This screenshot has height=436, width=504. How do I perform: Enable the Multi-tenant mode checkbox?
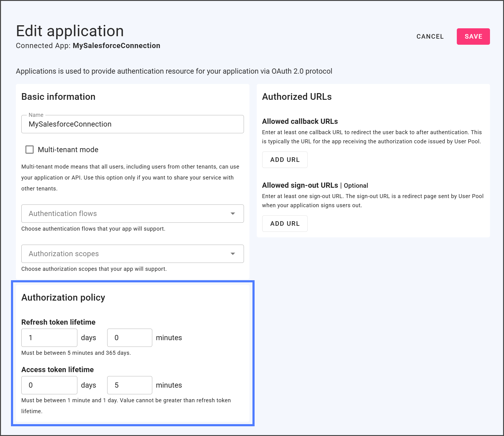tap(30, 150)
